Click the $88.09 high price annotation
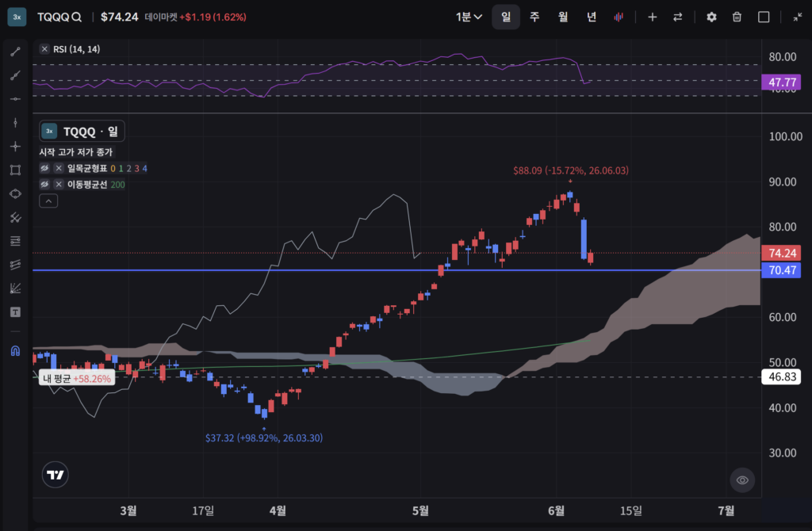 pos(571,170)
